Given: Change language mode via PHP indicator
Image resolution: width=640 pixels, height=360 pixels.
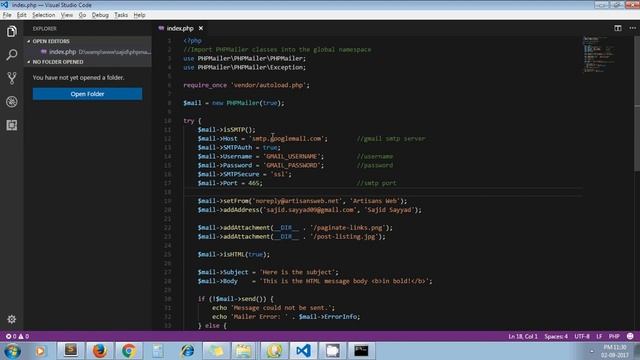Looking at the screenshot, I should coord(614,336).
